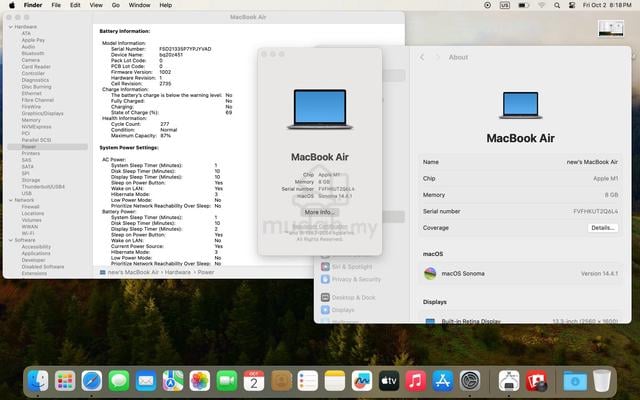Select Printers in the Hardware list

tap(31, 153)
